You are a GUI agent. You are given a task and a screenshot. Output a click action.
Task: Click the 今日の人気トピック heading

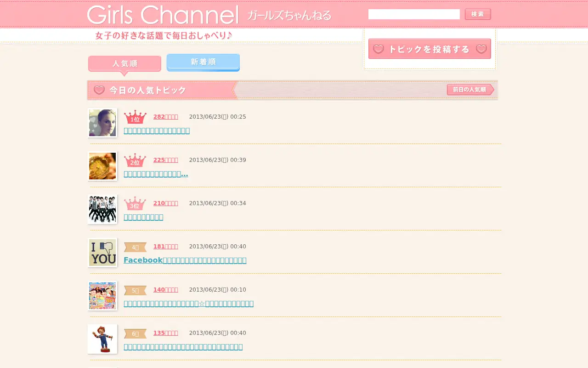point(147,90)
